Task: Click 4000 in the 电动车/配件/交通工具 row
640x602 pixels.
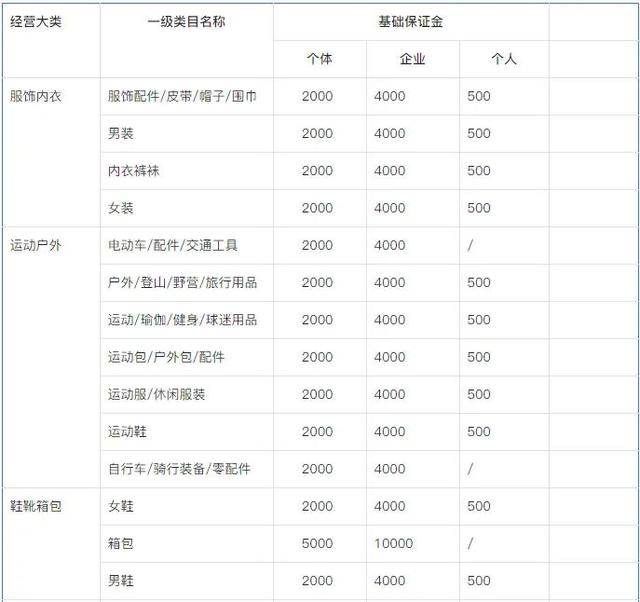Action: (389, 245)
